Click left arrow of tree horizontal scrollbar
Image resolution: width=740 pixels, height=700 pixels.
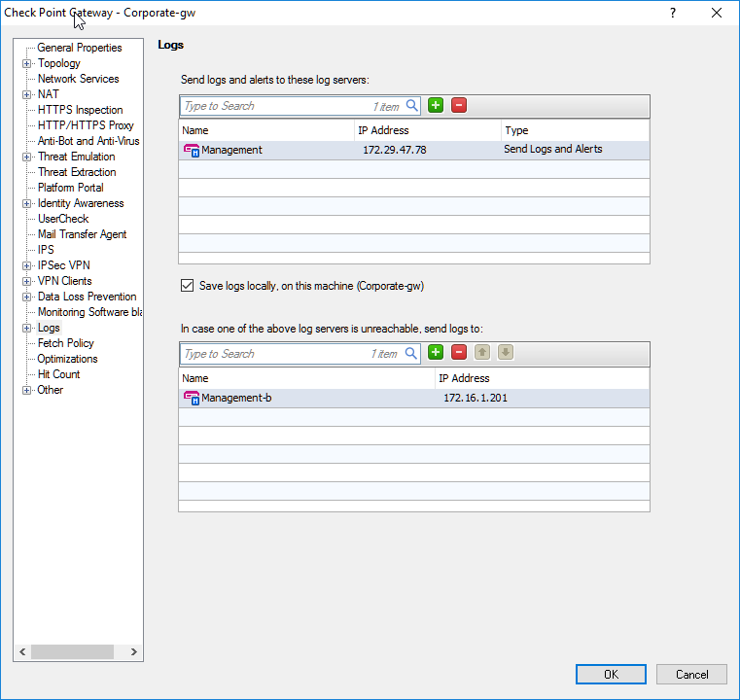tap(22, 652)
